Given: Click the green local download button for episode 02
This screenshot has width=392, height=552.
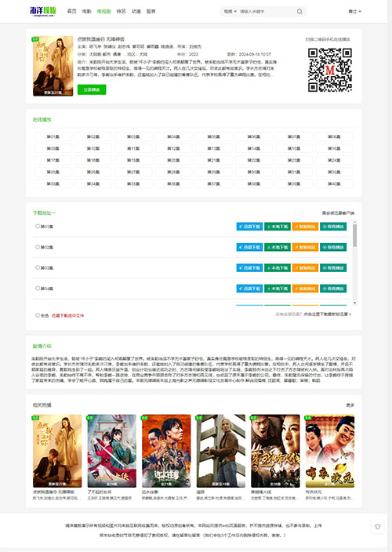Looking at the screenshot, I should tap(278, 247).
